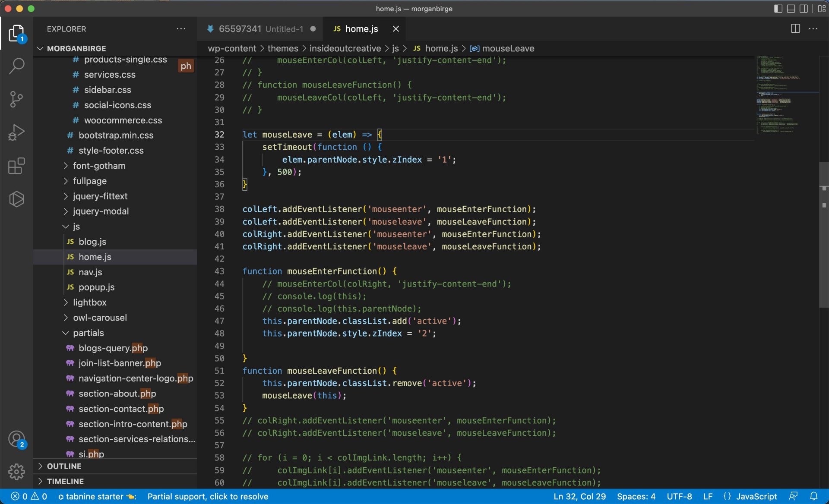Open nav.js in explorer
The height and width of the screenshot is (504, 829).
(115, 272)
